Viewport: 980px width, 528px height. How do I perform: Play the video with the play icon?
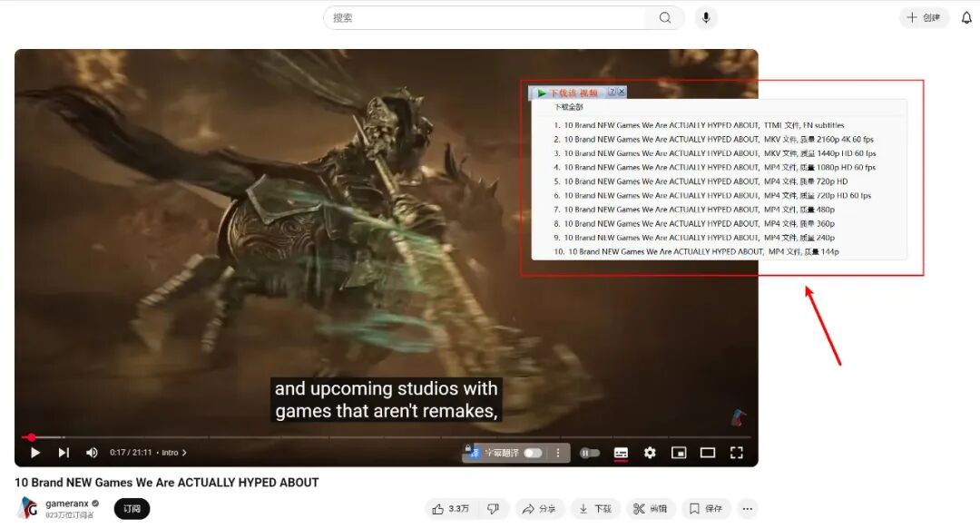click(35, 453)
